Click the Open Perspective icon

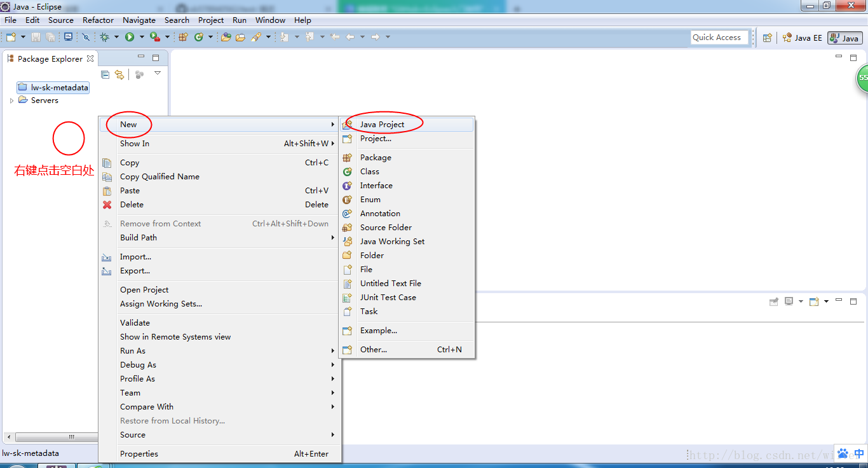coord(767,38)
